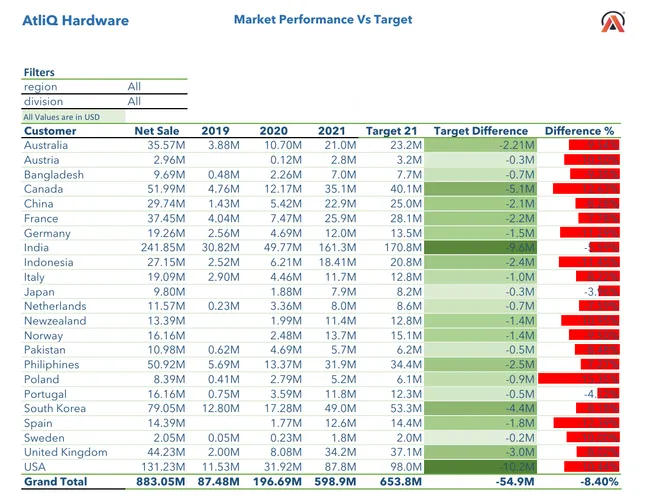
Task: Select the 2021 column header
Action: pos(332,131)
